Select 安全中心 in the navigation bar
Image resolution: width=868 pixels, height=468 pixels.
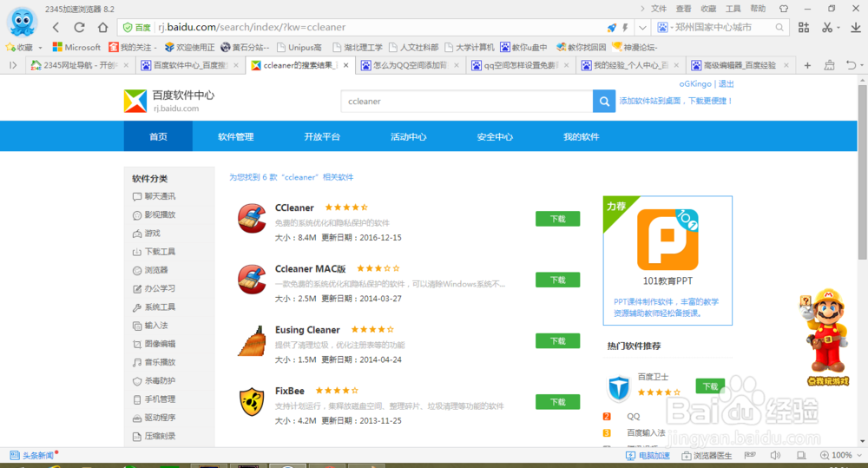(495, 137)
